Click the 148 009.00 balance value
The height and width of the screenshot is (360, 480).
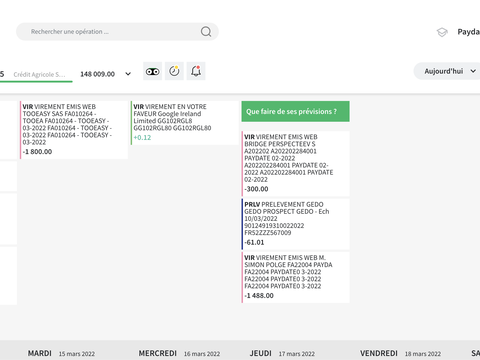pyautogui.click(x=97, y=74)
